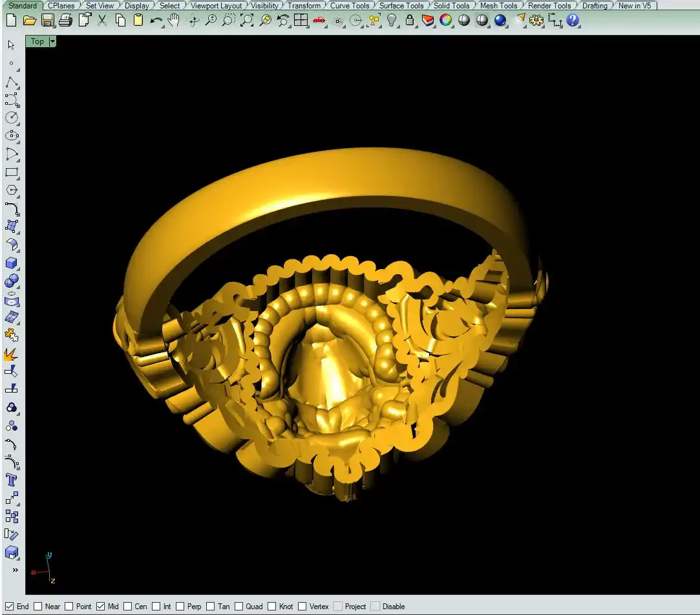700x615 pixels.
Task: Click the Box solid tool
Action: [x=11, y=263]
